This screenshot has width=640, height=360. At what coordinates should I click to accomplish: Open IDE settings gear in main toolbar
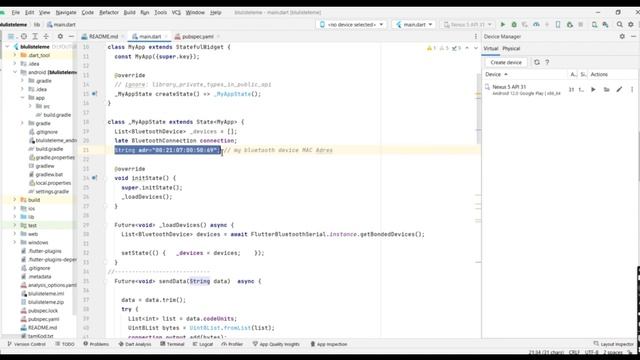(x=631, y=24)
